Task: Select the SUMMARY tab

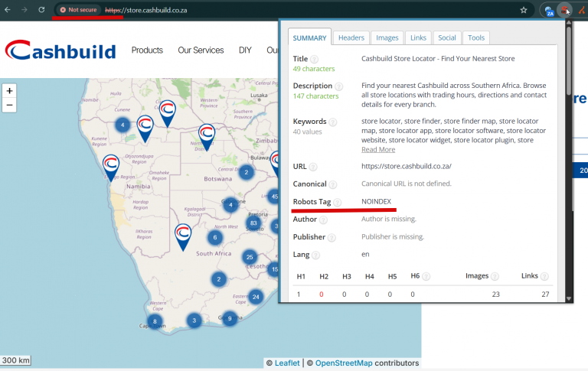Action: [309, 37]
